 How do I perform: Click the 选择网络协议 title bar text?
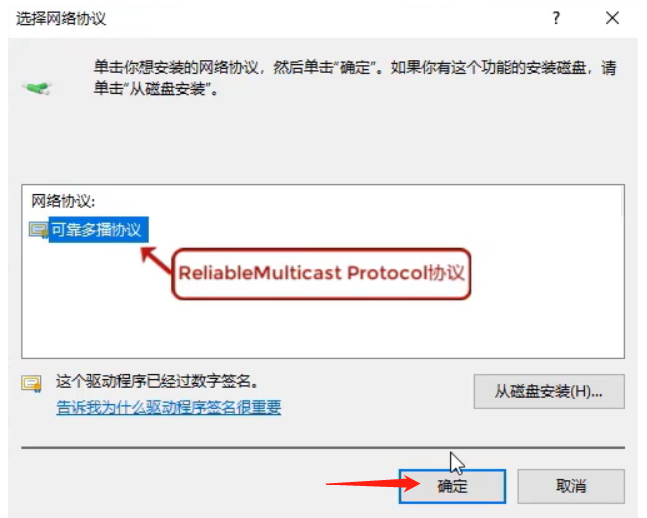tap(61, 19)
